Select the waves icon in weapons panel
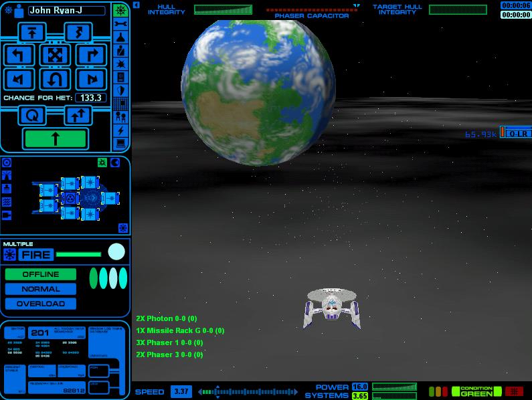Viewport: 532px width, 400px height. [7, 202]
